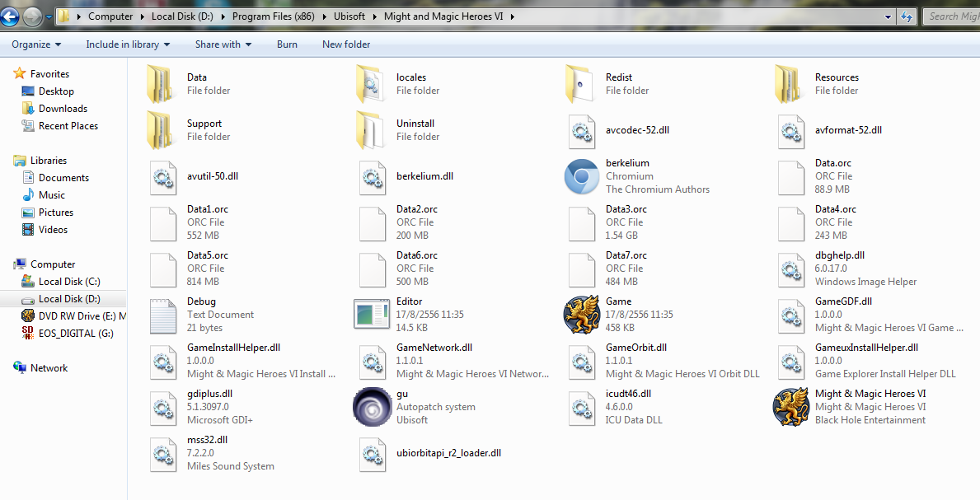Select Downloads in Favorites
980x500 pixels.
coord(63,109)
